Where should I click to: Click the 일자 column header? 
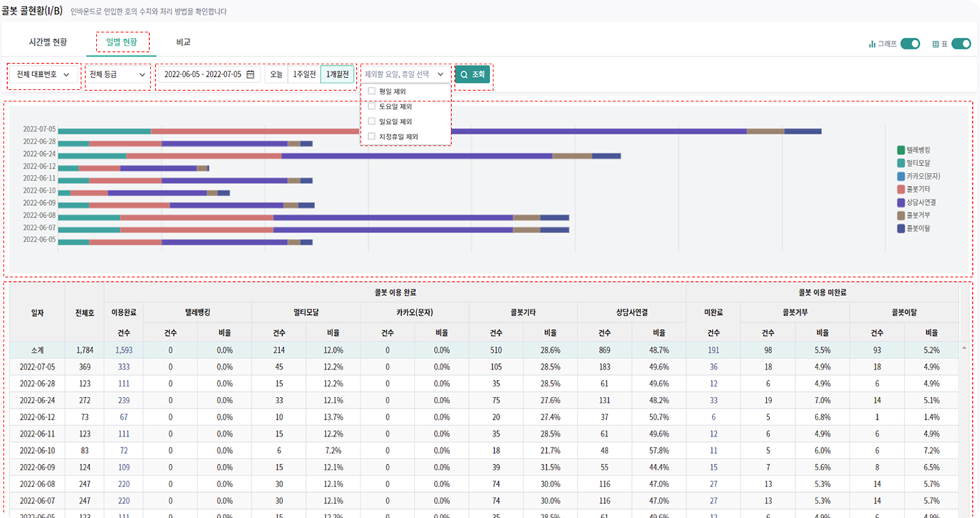pyautogui.click(x=37, y=313)
